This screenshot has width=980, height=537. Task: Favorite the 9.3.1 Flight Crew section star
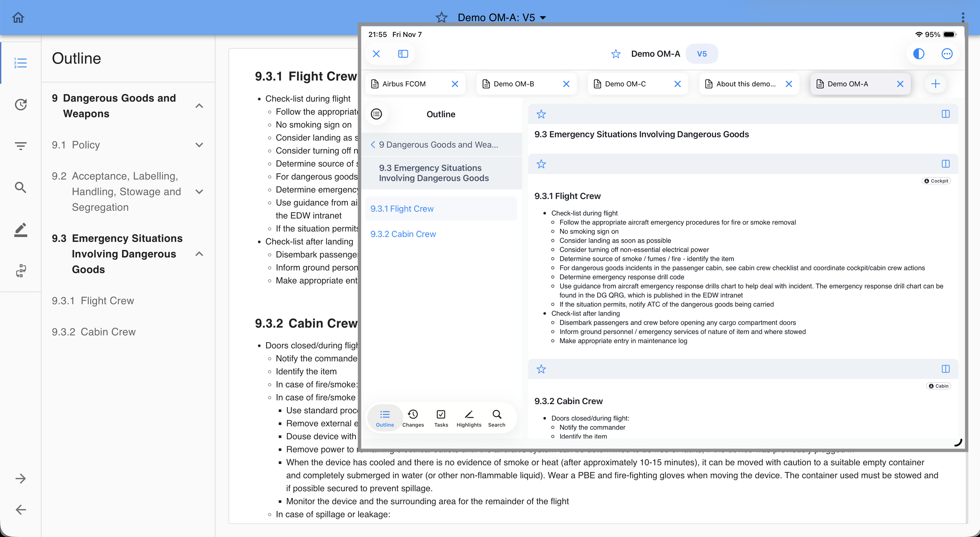click(x=541, y=164)
